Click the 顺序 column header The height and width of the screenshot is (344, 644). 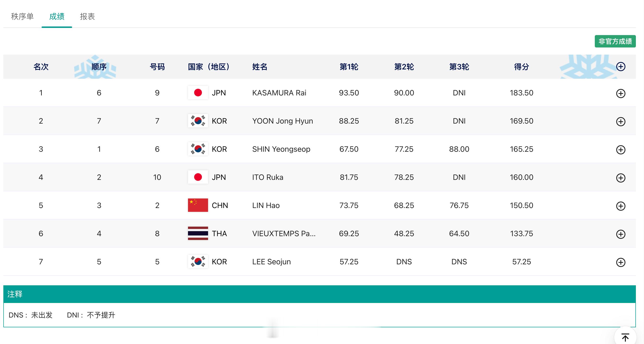(99, 67)
